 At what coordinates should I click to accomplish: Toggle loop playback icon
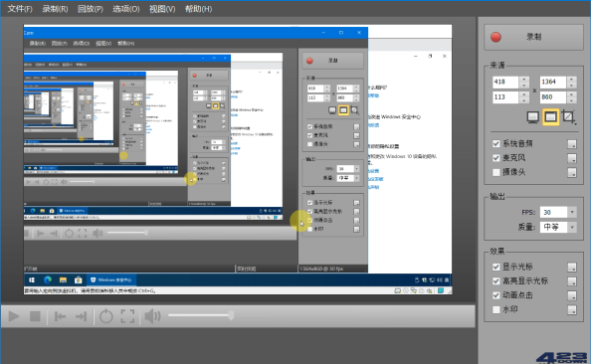[x=105, y=316]
